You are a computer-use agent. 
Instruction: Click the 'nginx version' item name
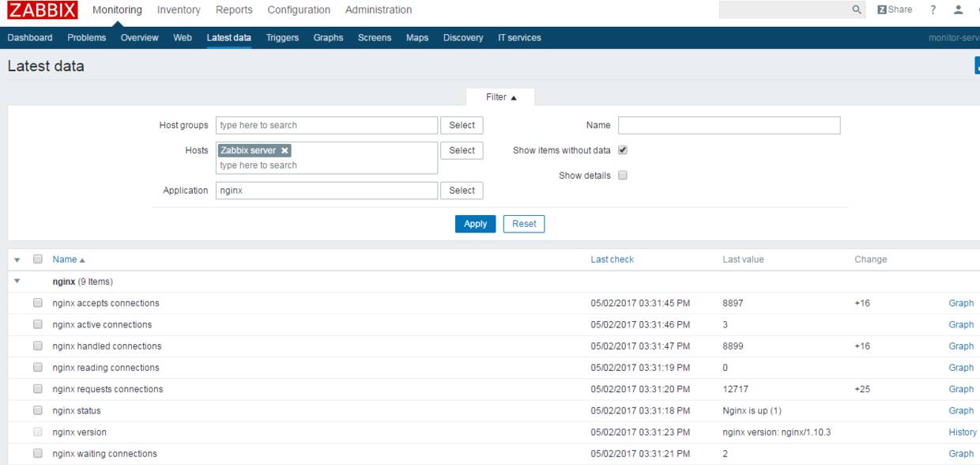point(79,432)
